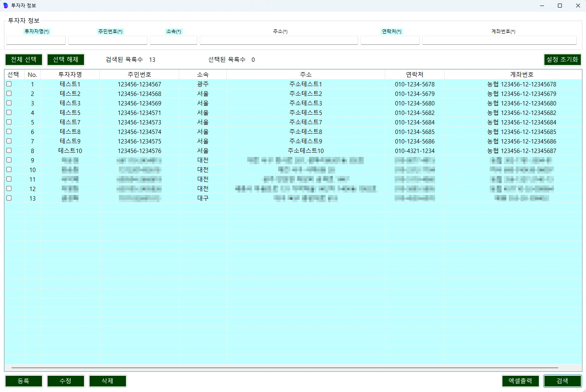Click the 연락처 column header
The width and height of the screenshot is (586, 392).
(415, 75)
